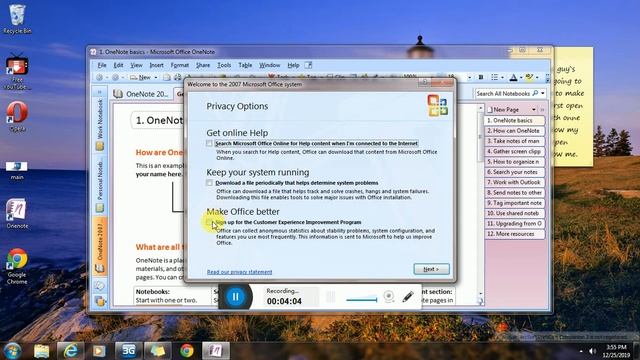The width and height of the screenshot is (640, 360).
Task: Open the File menu
Action: (102, 65)
